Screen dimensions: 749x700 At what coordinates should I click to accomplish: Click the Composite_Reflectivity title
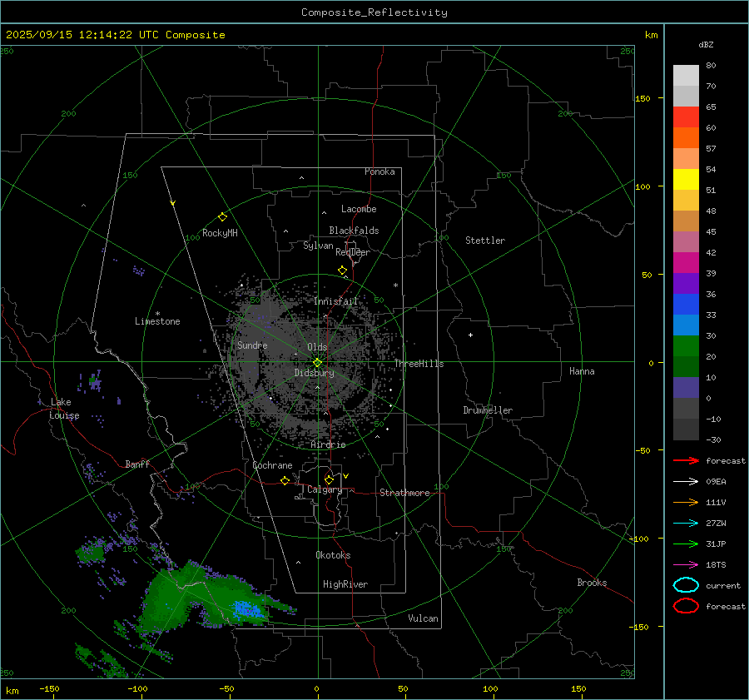point(374,12)
